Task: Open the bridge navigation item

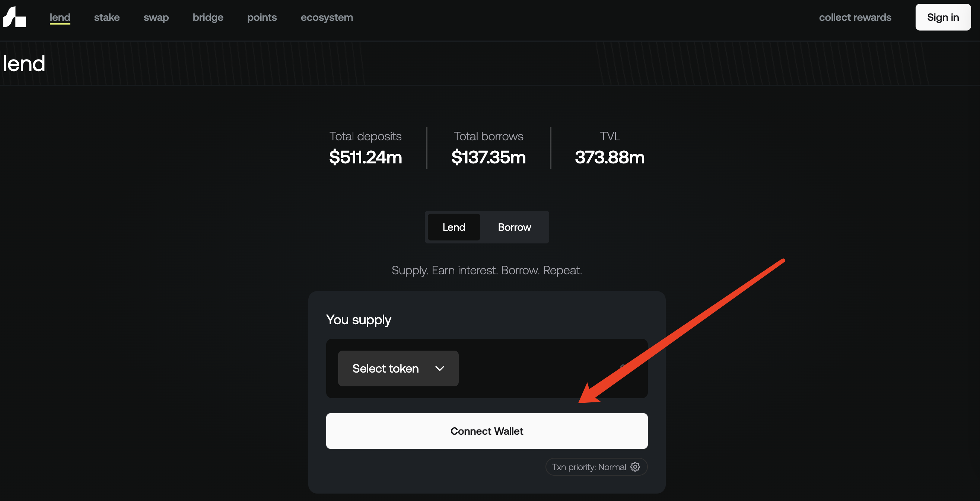Action: [208, 17]
